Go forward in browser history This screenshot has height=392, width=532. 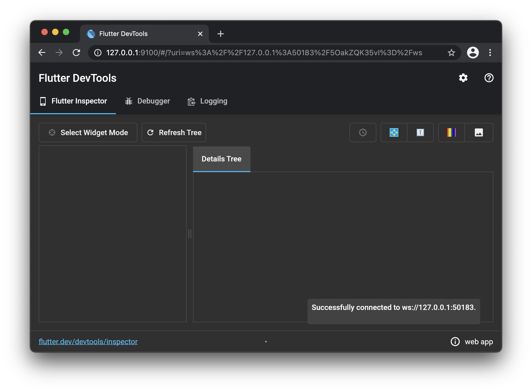59,53
